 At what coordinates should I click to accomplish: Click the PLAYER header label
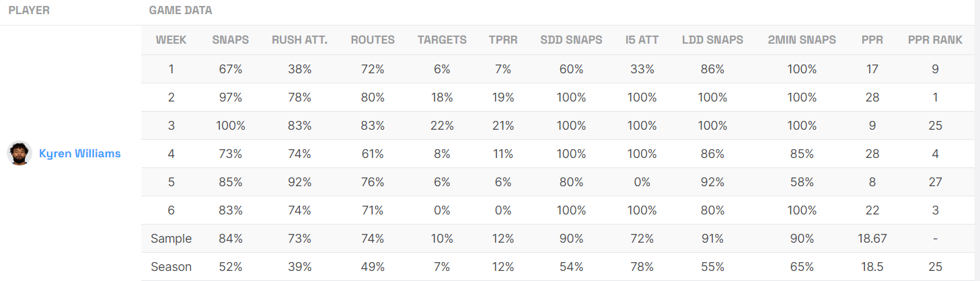click(x=29, y=11)
